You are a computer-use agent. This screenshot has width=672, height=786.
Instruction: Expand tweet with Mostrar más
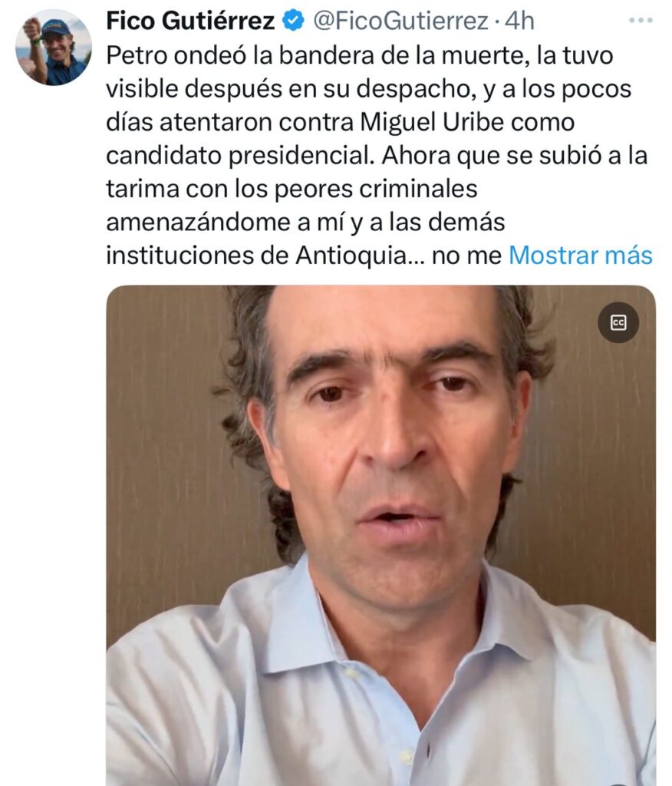click(x=580, y=256)
